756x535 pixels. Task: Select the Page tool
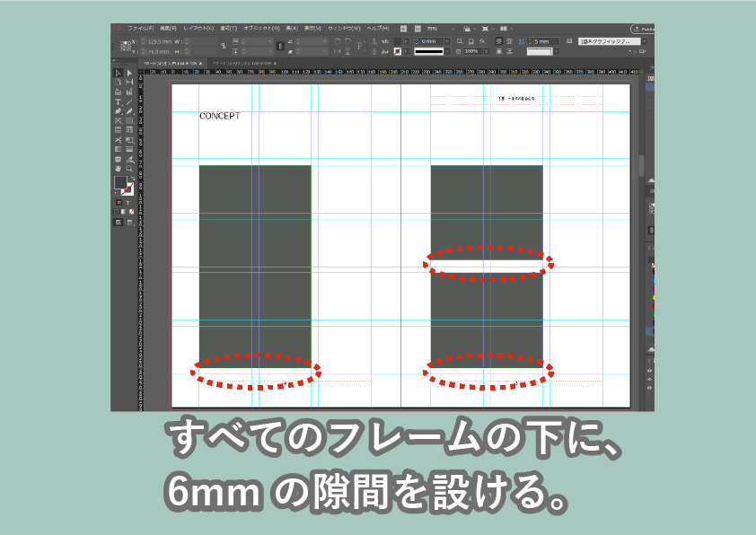point(119,83)
